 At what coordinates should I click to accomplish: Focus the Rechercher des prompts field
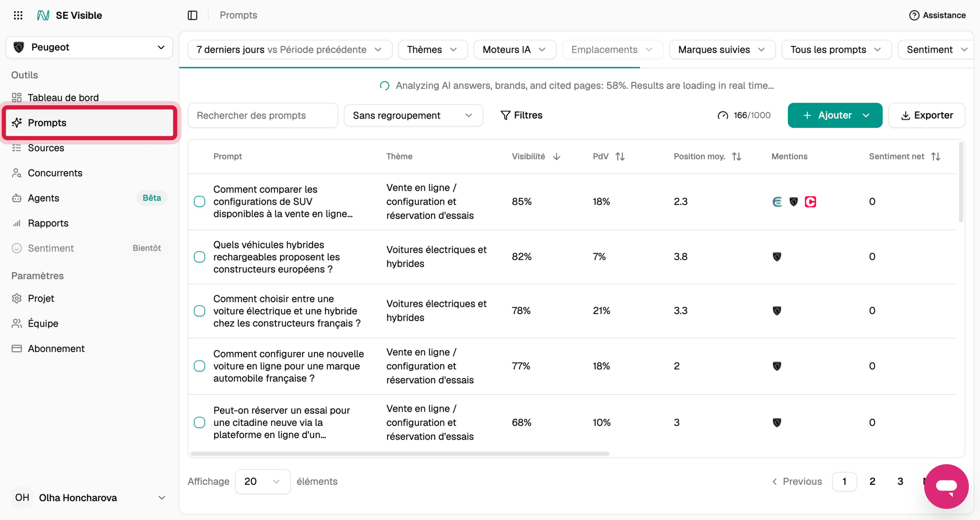point(263,115)
